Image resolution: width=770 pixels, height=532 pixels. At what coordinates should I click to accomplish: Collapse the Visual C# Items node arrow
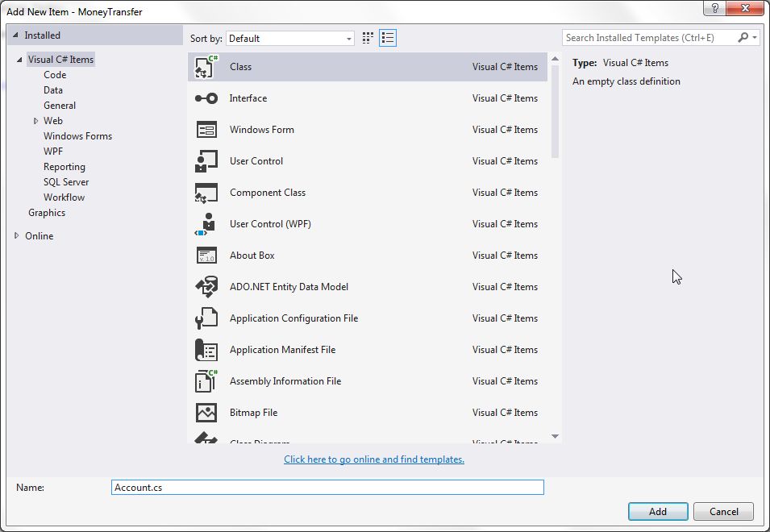tap(19, 60)
